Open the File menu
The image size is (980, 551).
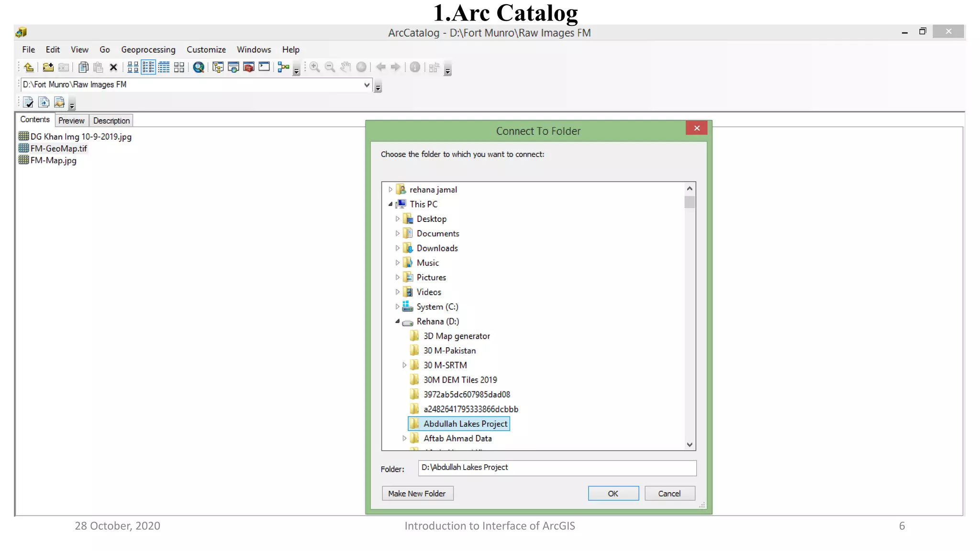(x=29, y=50)
